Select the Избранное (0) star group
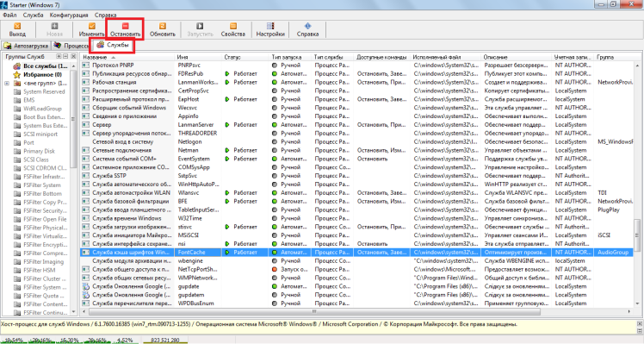Viewport: 644px width, 344px height. pyautogui.click(x=37, y=74)
